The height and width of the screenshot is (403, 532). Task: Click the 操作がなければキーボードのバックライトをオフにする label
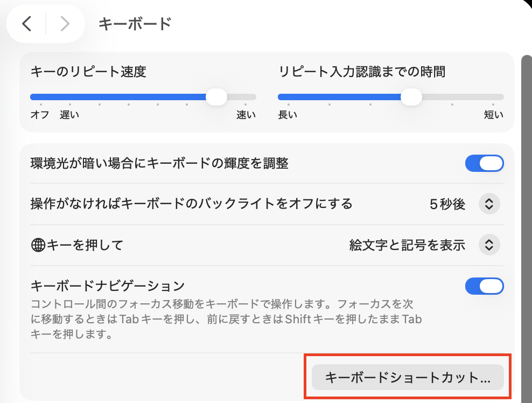191,204
